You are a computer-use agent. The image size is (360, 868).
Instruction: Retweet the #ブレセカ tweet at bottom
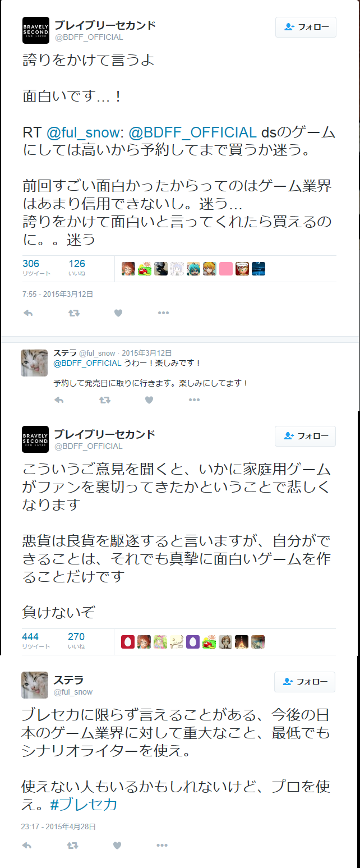(x=72, y=845)
